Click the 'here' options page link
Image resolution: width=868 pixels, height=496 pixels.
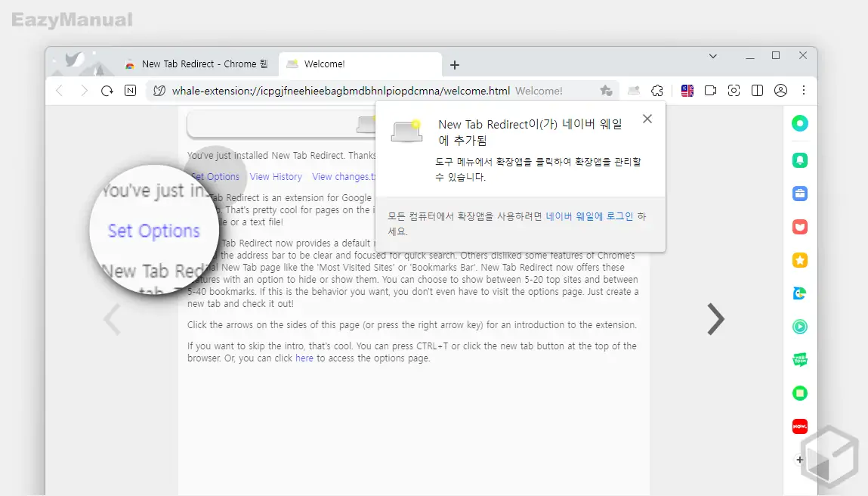304,358
